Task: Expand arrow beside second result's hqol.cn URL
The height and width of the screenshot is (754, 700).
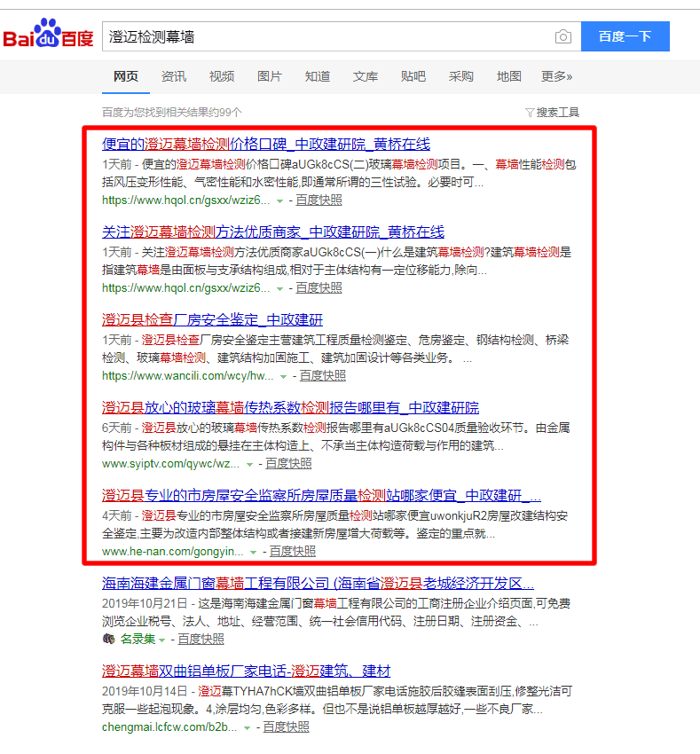Action: tap(279, 289)
